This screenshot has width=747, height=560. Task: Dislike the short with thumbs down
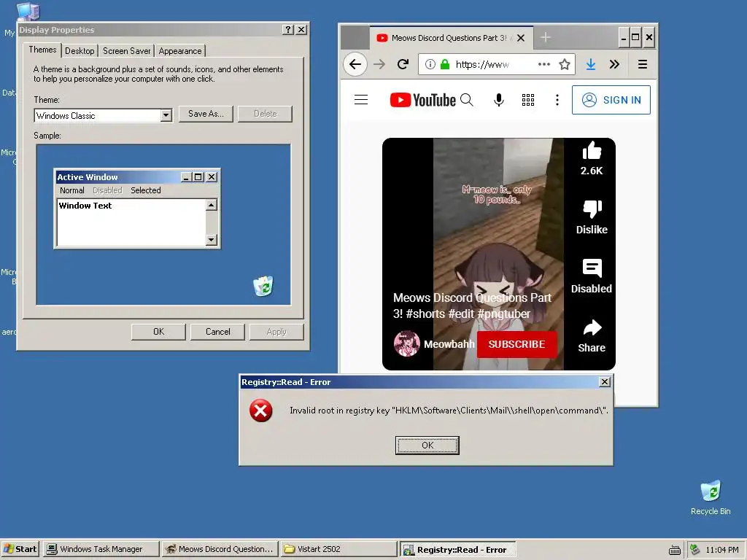pyautogui.click(x=592, y=209)
